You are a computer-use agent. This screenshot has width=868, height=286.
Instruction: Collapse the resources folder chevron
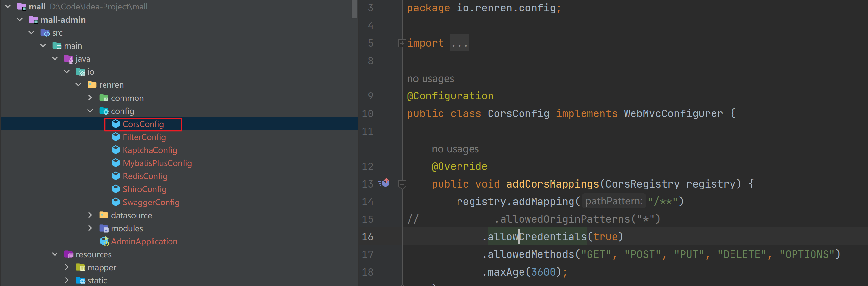point(55,254)
